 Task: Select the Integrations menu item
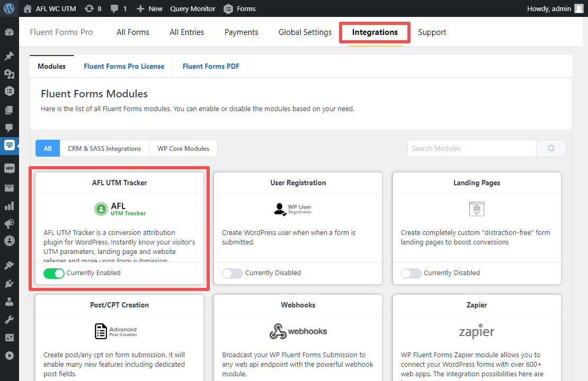[x=375, y=32]
